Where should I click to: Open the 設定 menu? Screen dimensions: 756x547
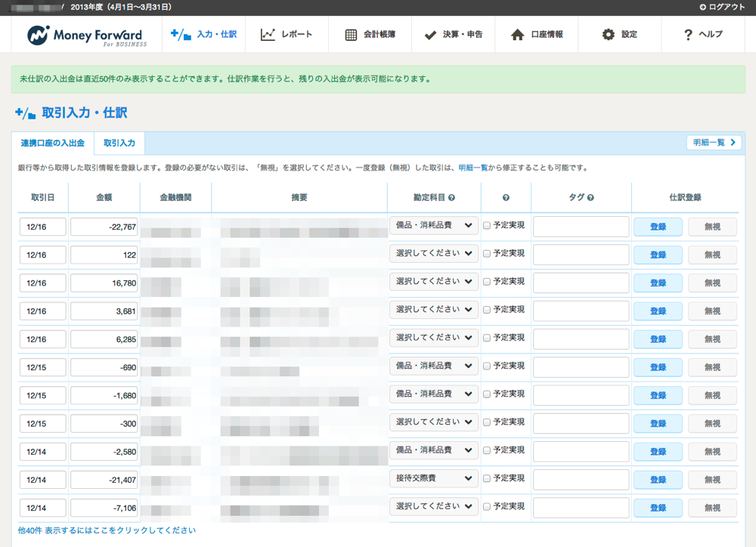pyautogui.click(x=620, y=35)
